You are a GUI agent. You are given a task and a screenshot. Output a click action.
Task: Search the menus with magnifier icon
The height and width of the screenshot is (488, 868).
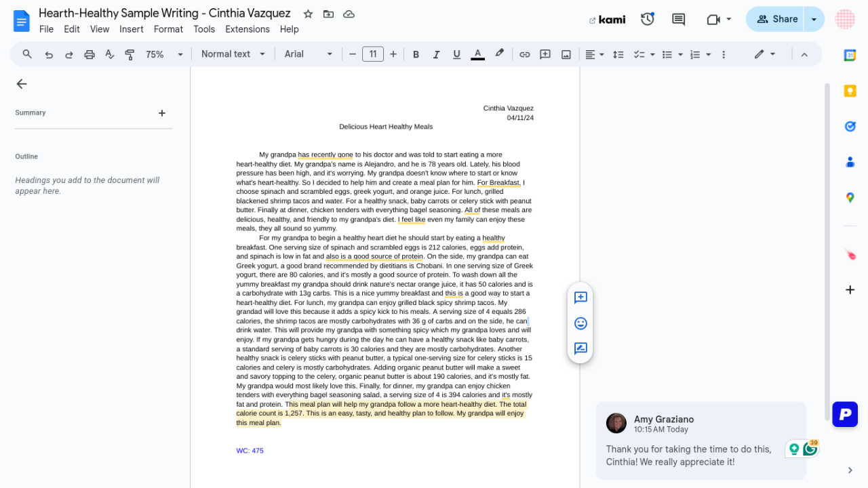[27, 54]
